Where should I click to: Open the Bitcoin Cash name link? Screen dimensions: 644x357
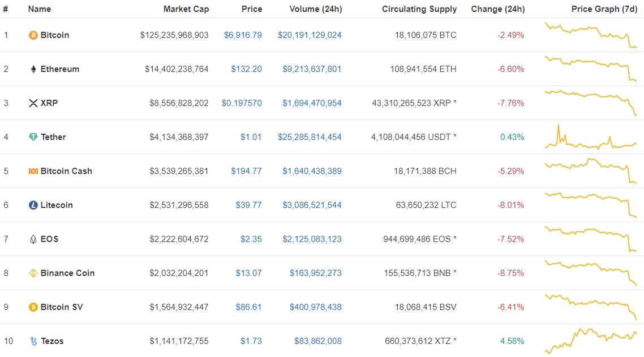[x=66, y=171]
